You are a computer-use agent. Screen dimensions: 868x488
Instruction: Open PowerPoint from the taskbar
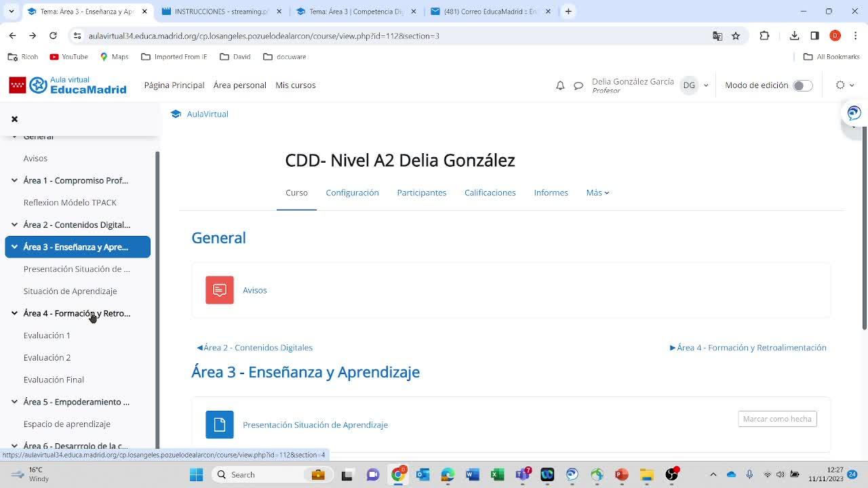pos(622,474)
